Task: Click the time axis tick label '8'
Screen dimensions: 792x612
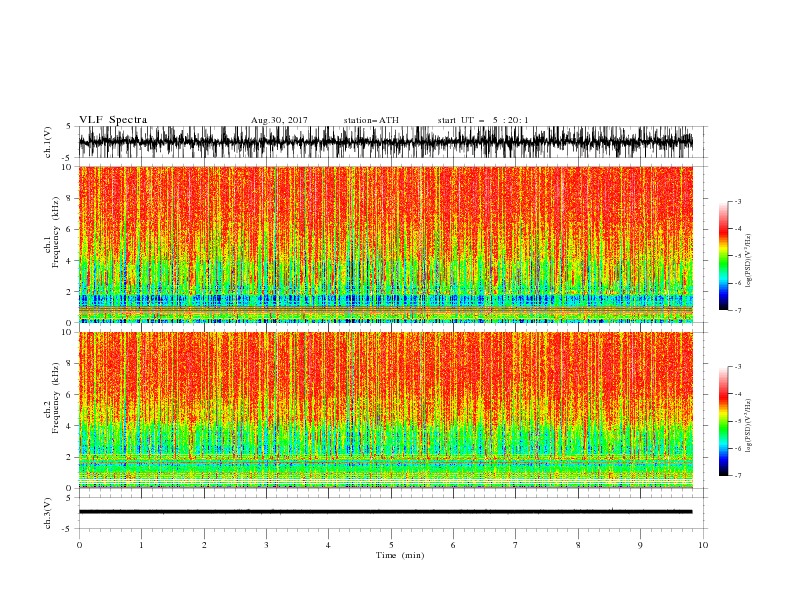Action: (578, 545)
